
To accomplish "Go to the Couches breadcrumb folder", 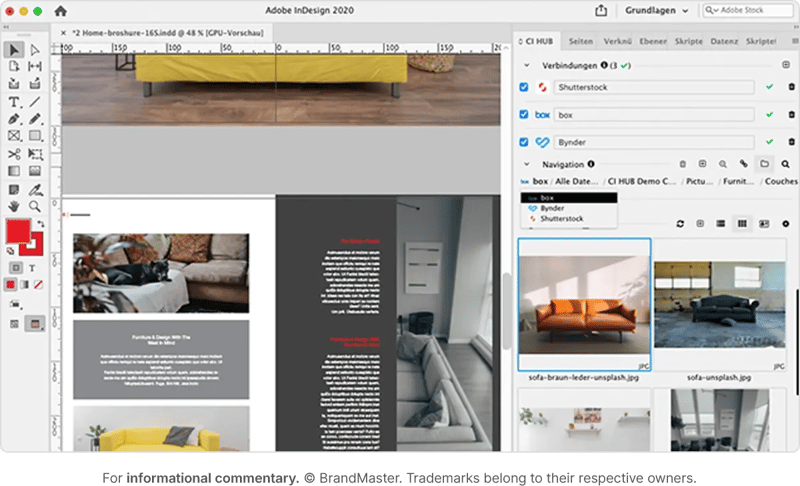I will (x=781, y=181).
